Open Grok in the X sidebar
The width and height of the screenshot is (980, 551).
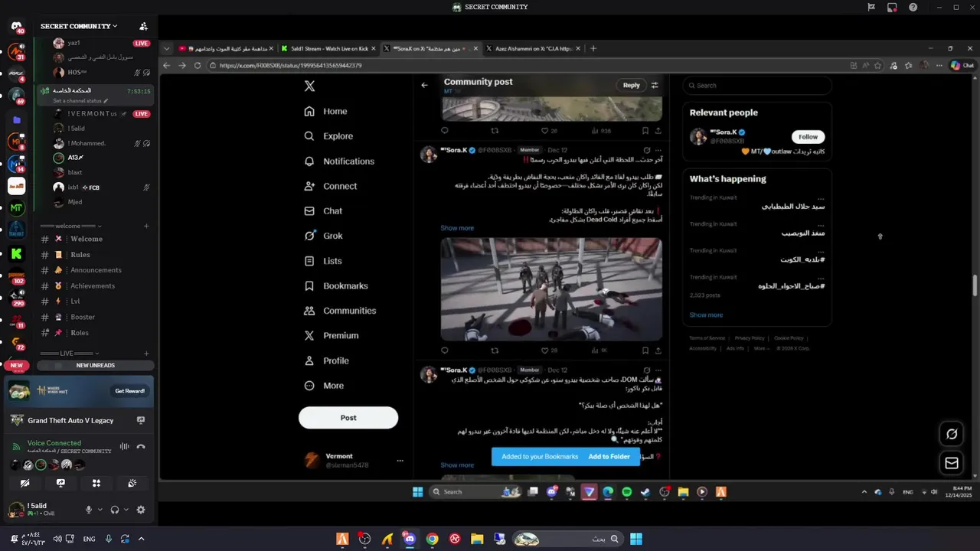pyautogui.click(x=323, y=236)
